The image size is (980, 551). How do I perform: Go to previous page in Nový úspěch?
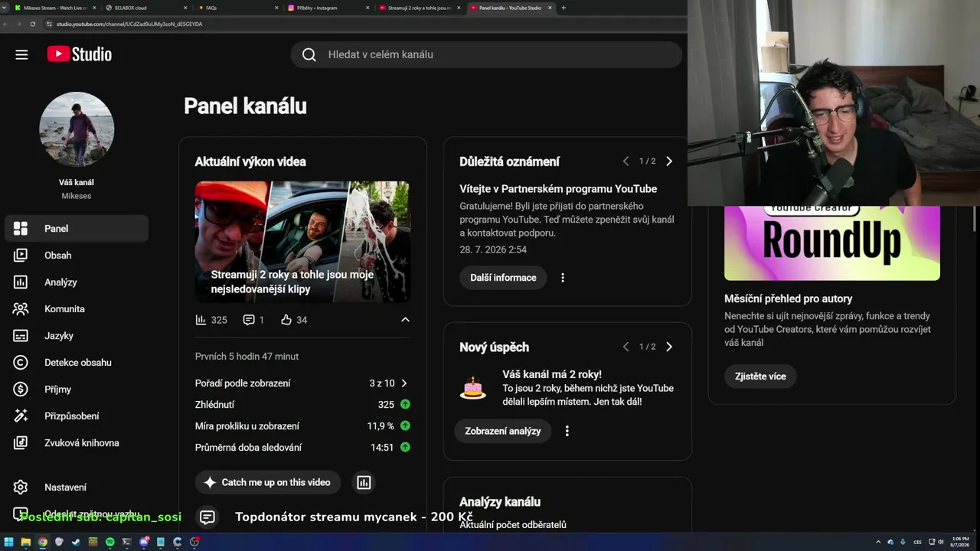pyautogui.click(x=626, y=347)
